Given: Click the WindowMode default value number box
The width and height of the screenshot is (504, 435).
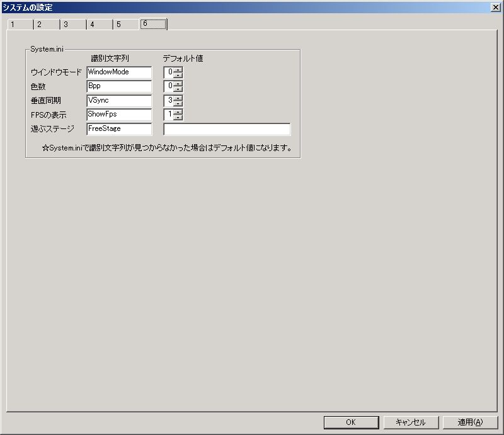Looking at the screenshot, I should pyautogui.click(x=169, y=72).
